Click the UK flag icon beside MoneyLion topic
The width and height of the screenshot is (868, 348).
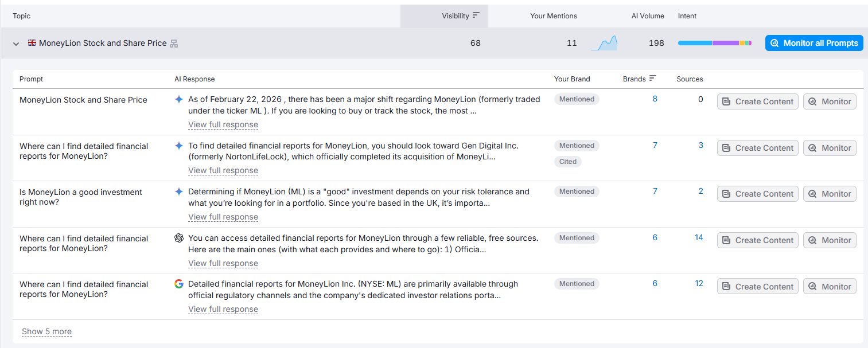point(32,43)
